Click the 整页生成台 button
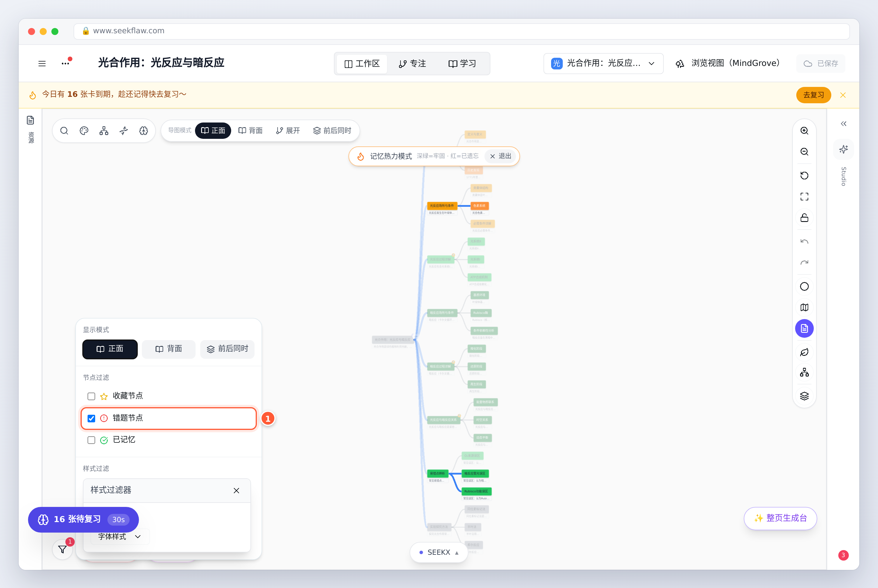The image size is (878, 588). [780, 518]
